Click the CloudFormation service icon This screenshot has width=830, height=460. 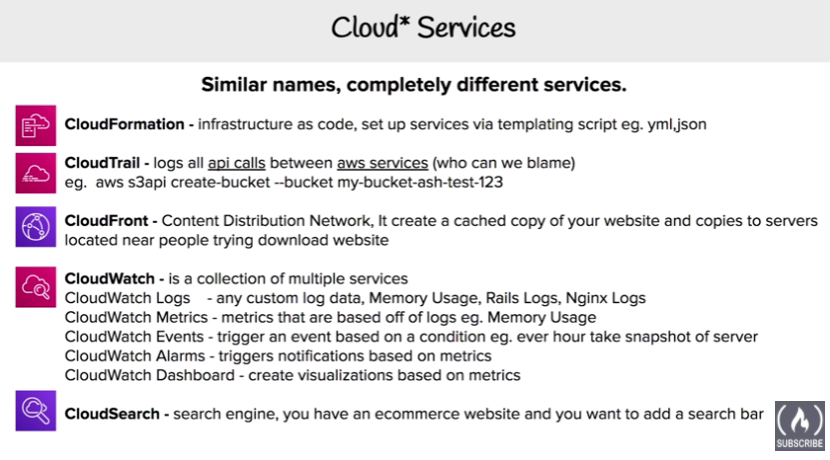click(35, 125)
